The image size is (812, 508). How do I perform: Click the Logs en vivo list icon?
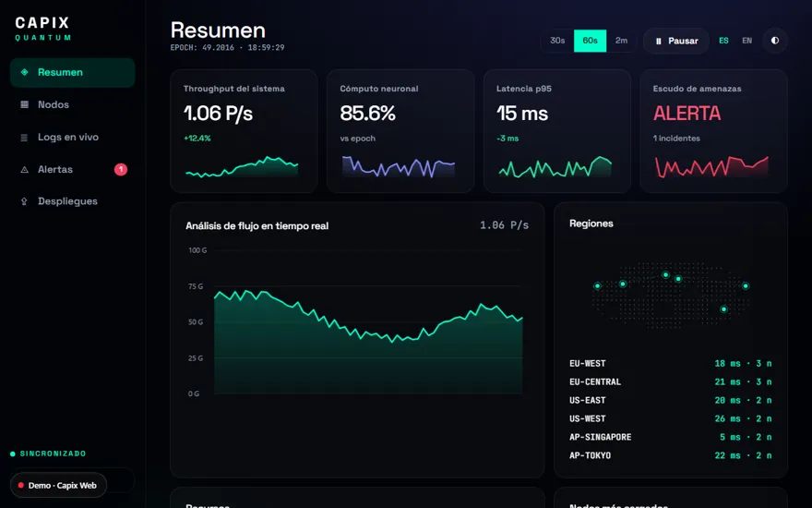click(x=24, y=138)
